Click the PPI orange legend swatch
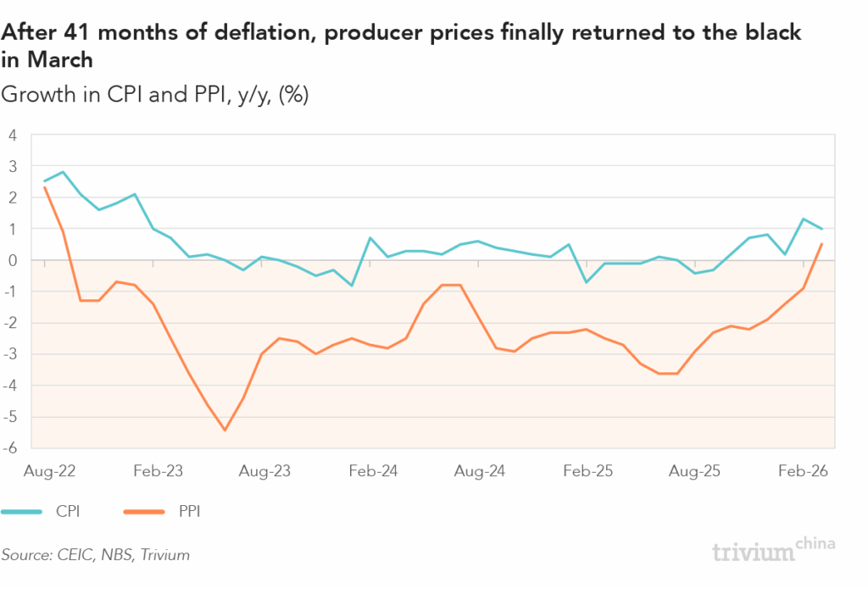868x589 pixels. 145,511
